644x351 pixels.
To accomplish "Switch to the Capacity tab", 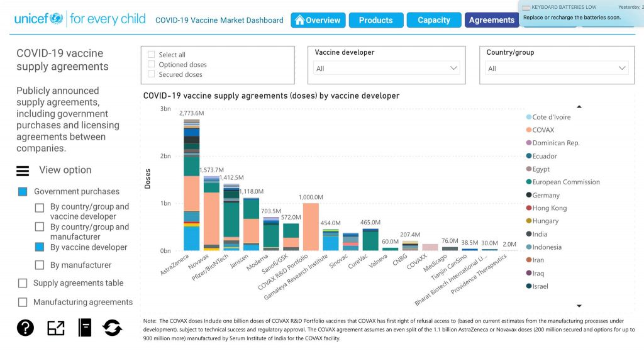I will (x=434, y=19).
